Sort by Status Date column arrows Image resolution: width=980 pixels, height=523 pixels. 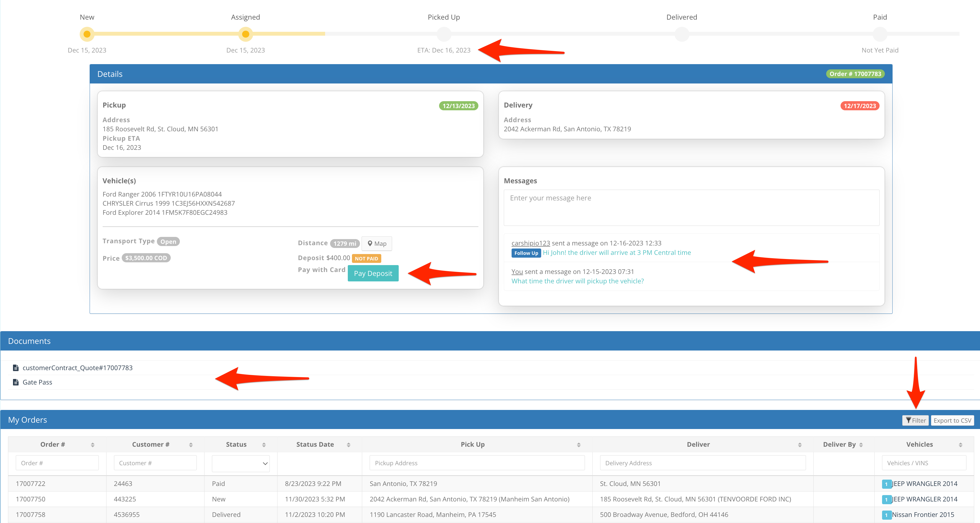tap(348, 444)
